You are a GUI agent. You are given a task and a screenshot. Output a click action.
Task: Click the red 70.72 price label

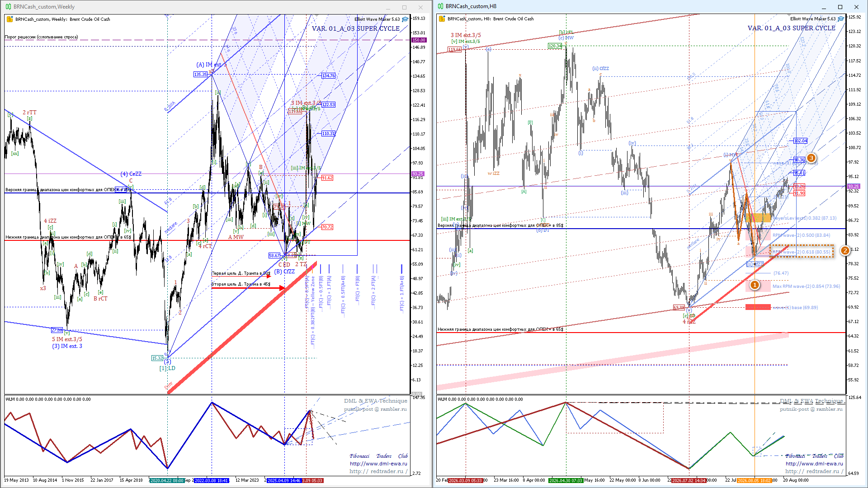point(327,227)
